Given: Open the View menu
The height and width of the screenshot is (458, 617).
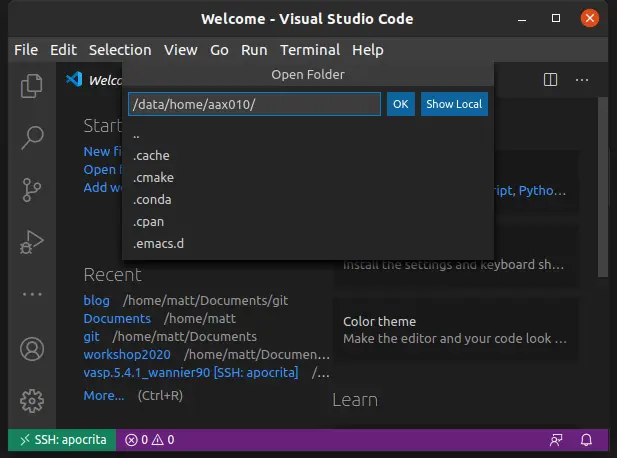Looking at the screenshot, I should pos(181,50).
